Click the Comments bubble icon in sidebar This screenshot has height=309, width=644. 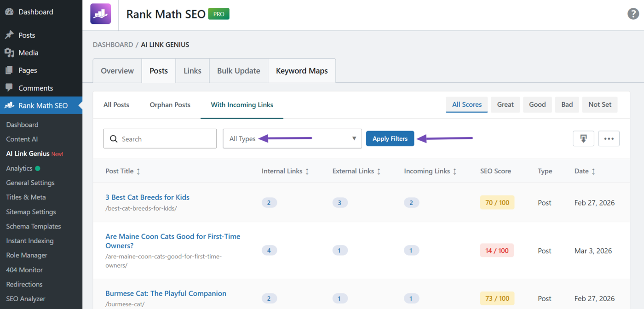tap(9, 88)
